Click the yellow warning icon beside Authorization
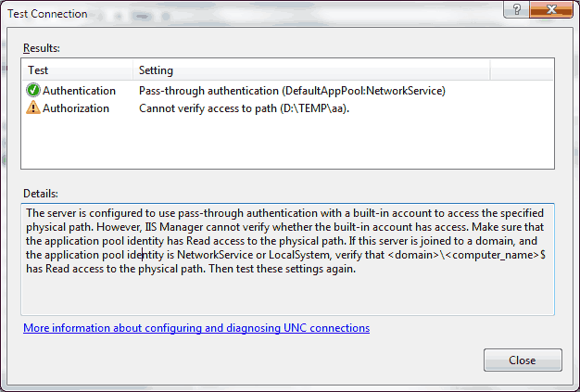580x392 pixels. pos(33,108)
